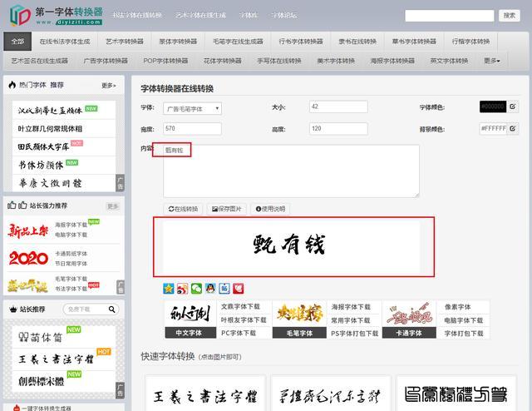This screenshot has height=411, width=532.
Task: Select the 全部 category tab
Action: tap(17, 42)
